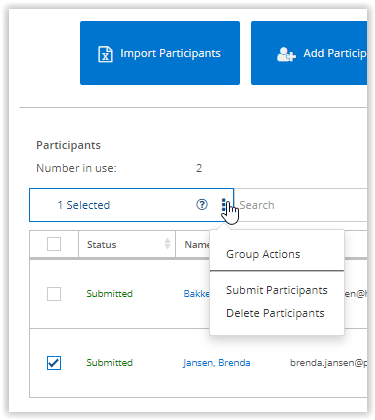Open the Jansen, Brenda participant link
375x420 pixels.
tap(217, 363)
